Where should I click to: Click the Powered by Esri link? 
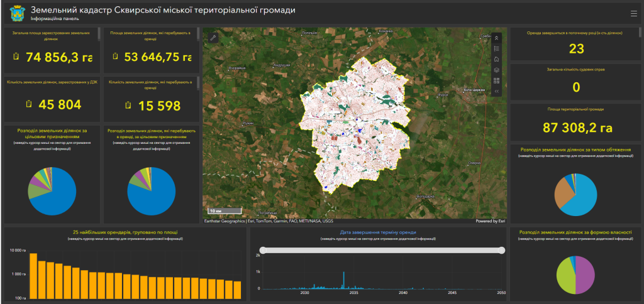(x=489, y=221)
